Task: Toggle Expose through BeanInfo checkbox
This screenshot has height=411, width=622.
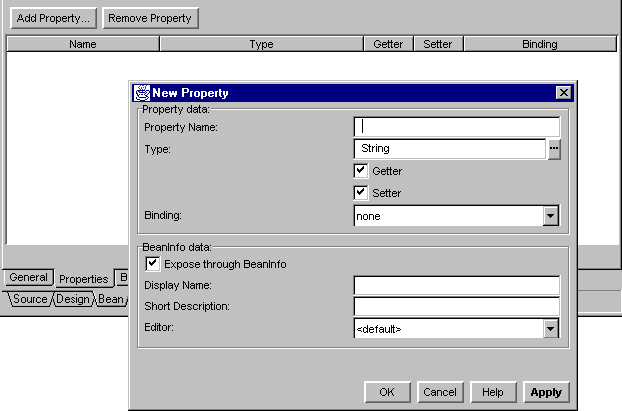Action: [x=153, y=264]
